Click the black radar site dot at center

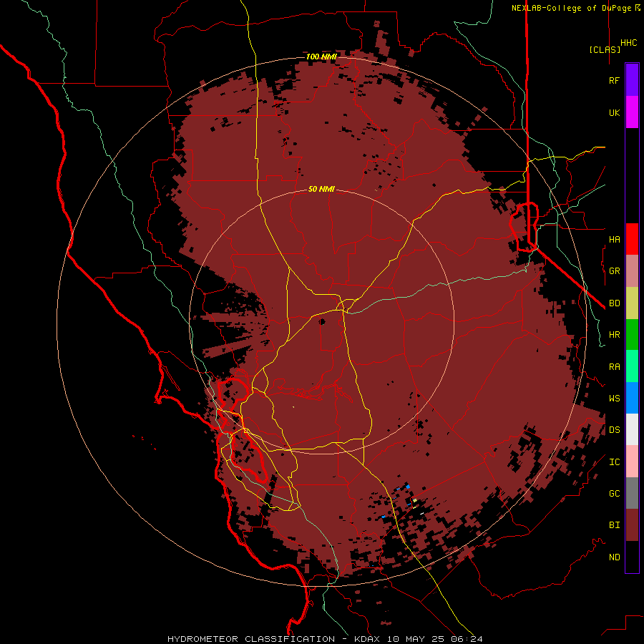pyautogui.click(x=323, y=322)
